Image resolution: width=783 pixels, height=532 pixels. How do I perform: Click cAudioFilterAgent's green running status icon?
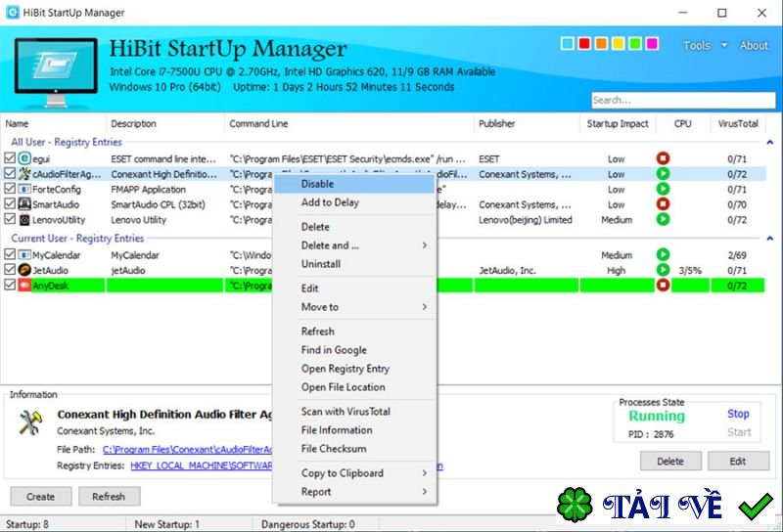pos(663,174)
